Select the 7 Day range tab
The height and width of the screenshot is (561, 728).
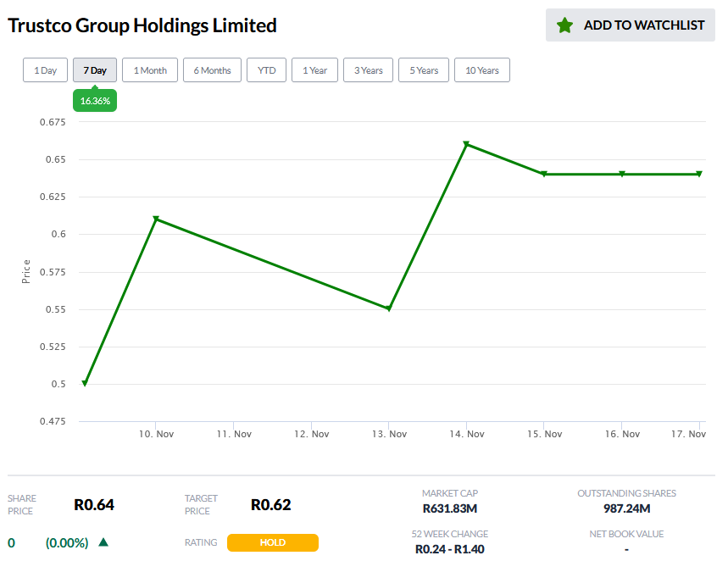tap(95, 70)
